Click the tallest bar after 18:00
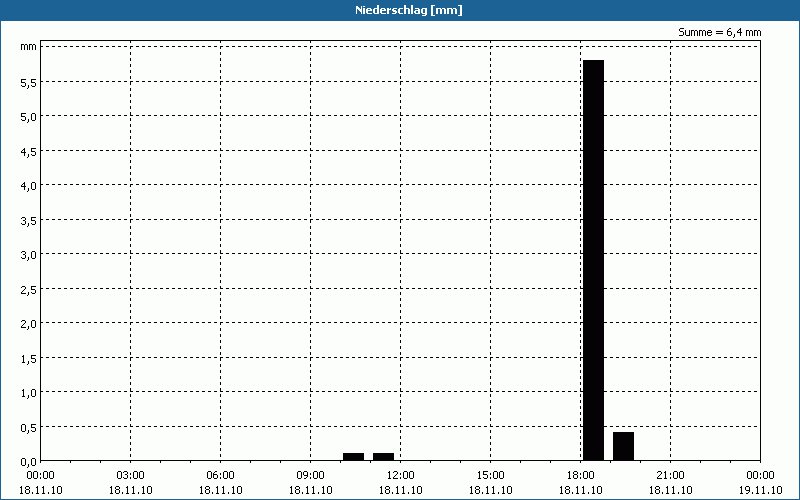 (593, 260)
